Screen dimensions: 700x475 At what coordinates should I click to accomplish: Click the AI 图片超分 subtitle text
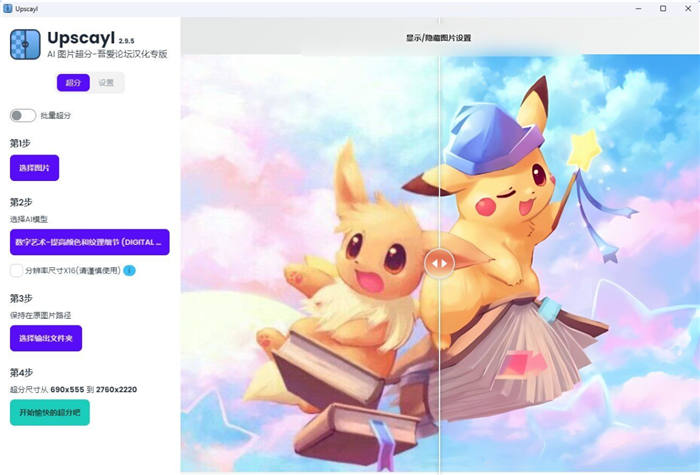click(107, 54)
